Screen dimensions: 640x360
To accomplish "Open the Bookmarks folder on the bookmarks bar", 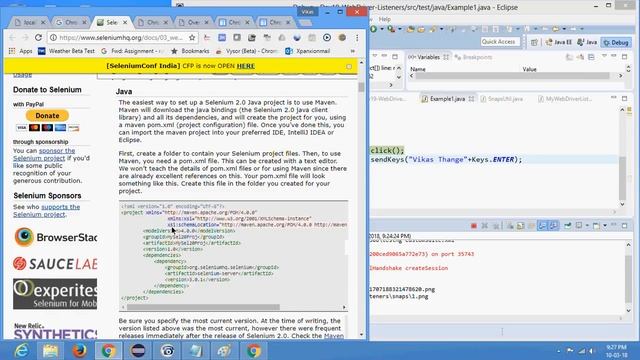I will (x=190, y=51).
